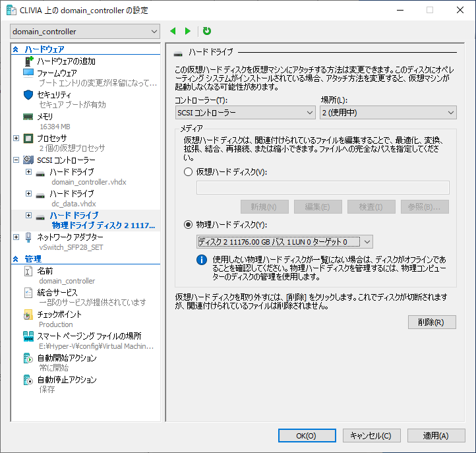Click the Processor (プロセッサ) icon
476x453 pixels.
[28, 138]
